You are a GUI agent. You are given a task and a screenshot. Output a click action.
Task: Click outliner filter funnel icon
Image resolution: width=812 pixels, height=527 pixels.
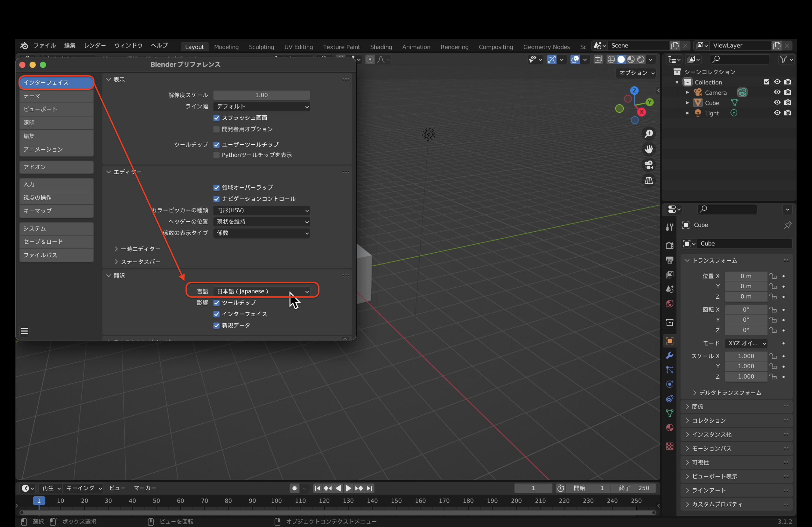784,59
